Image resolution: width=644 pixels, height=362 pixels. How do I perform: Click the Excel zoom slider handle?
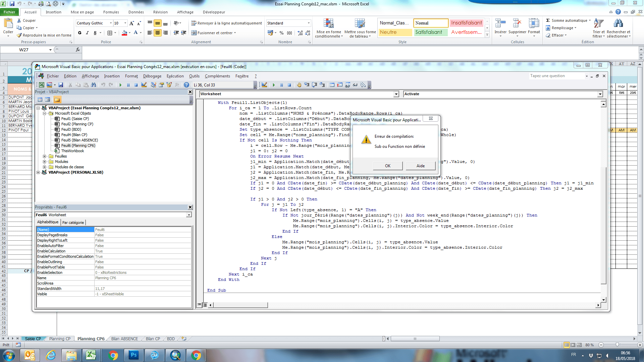point(617,345)
